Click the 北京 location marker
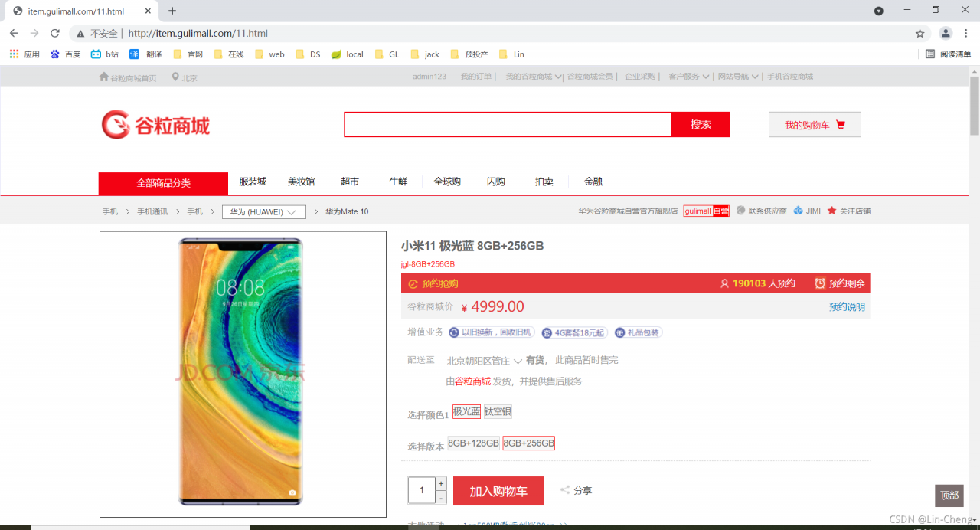 point(185,77)
